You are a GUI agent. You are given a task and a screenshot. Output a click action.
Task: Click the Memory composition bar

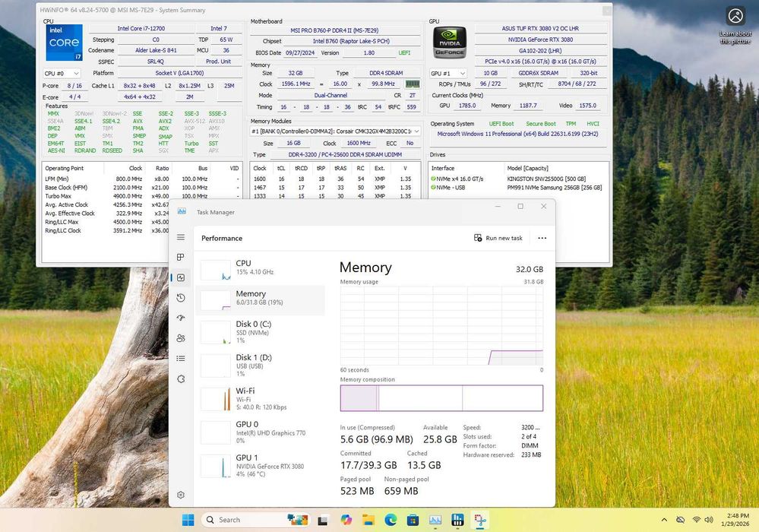(x=441, y=398)
